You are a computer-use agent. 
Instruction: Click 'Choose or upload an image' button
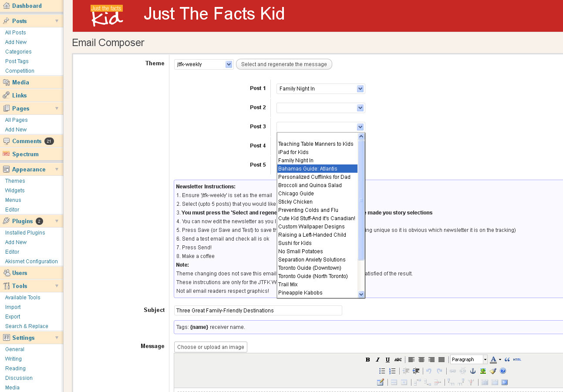[x=211, y=347]
